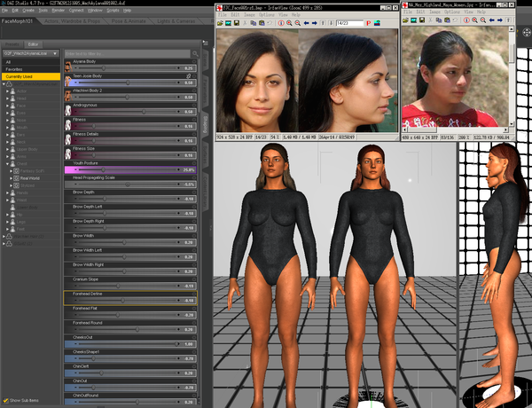The height and width of the screenshot is (408, 532).
Task: Toggle the Fantasy SciFi checkbox in the tree
Action: point(14,170)
